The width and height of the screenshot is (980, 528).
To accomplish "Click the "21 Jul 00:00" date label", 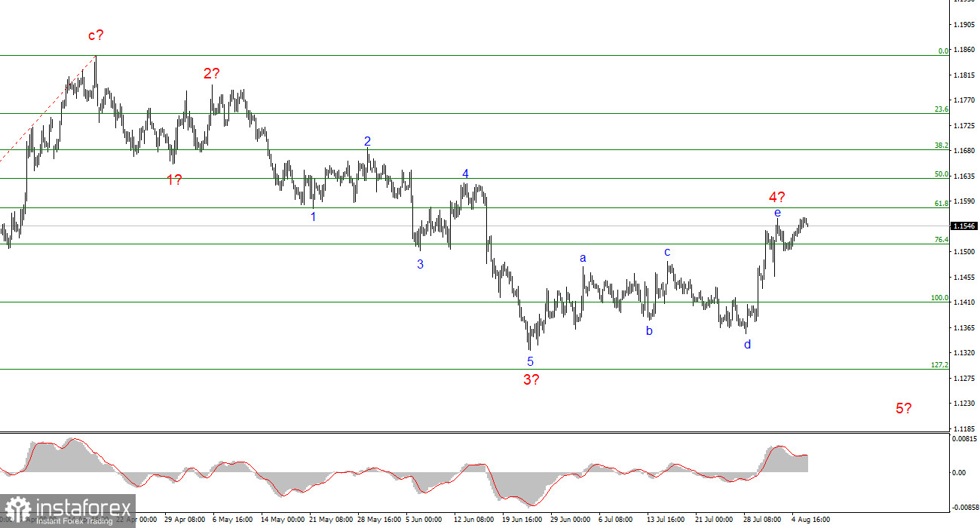I will 714,519.
